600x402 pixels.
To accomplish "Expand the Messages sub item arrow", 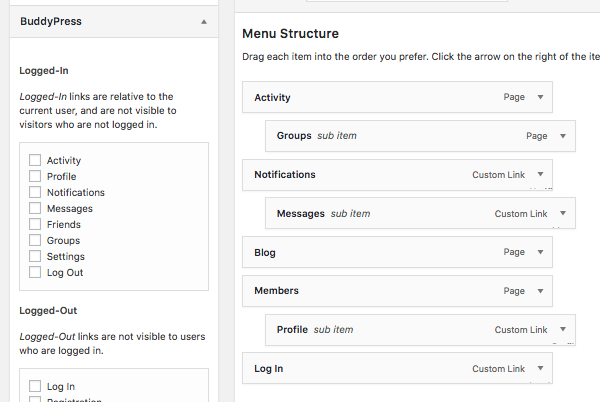I will pyautogui.click(x=564, y=214).
